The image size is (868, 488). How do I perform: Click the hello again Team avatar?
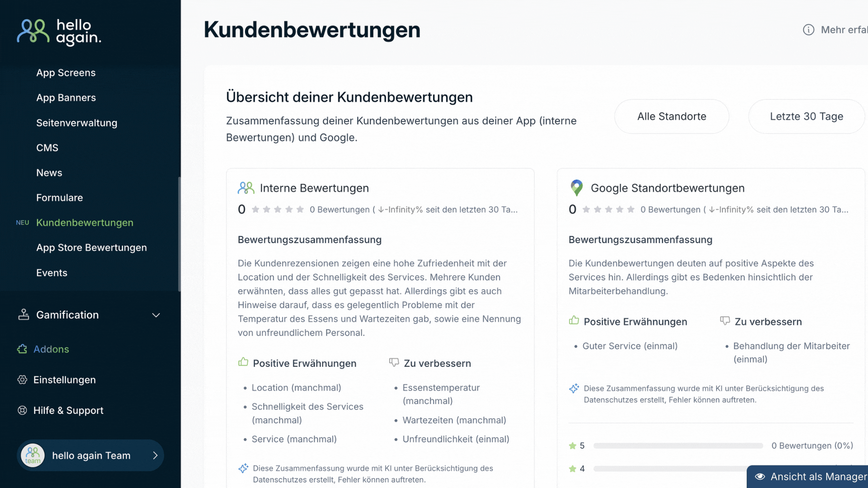point(33,455)
